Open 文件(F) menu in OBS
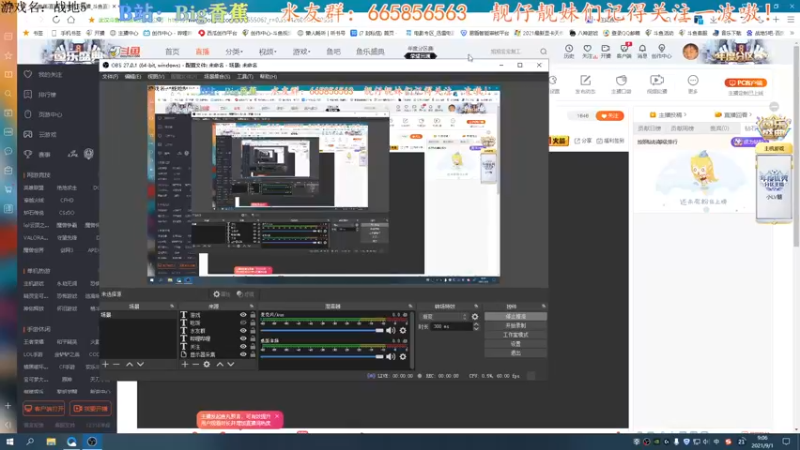This screenshot has width=800, height=450. (110, 77)
